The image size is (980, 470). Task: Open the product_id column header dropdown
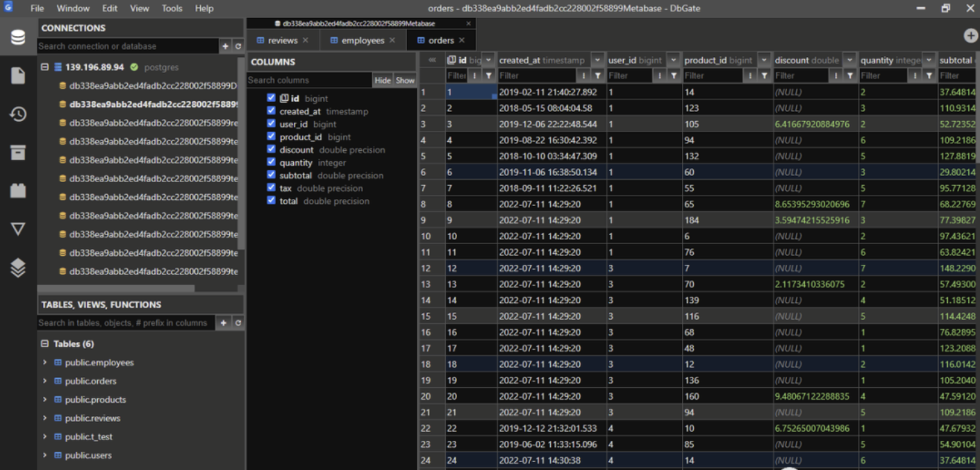click(764, 60)
